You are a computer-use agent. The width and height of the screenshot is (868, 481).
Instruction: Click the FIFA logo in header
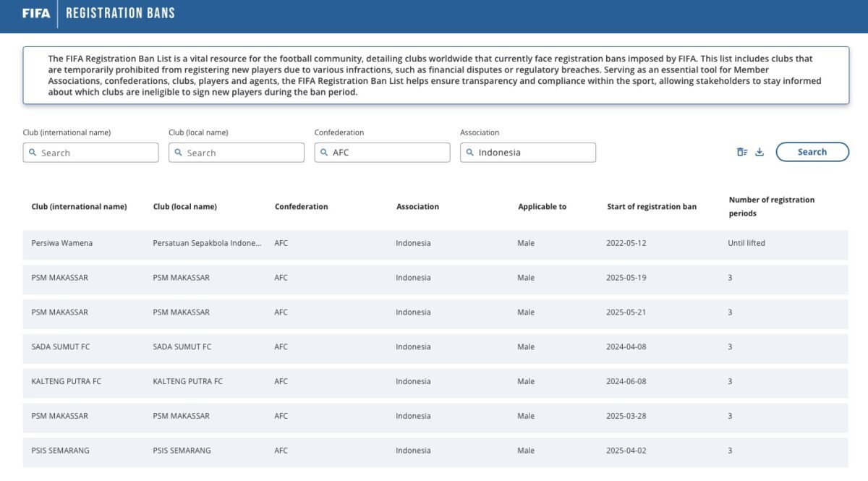tap(35, 13)
